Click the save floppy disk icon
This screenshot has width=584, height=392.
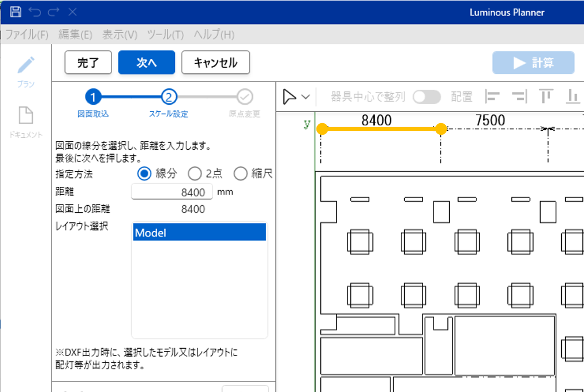[16, 12]
